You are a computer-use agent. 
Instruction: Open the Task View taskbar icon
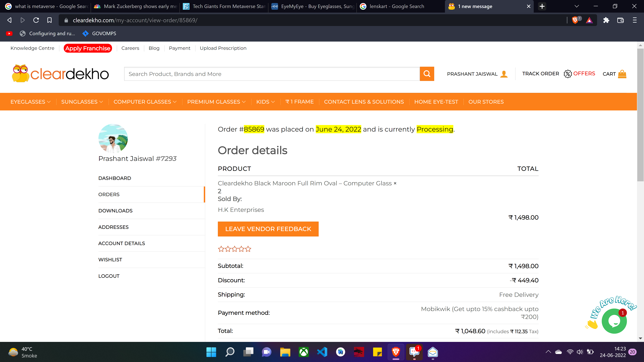[248, 352]
